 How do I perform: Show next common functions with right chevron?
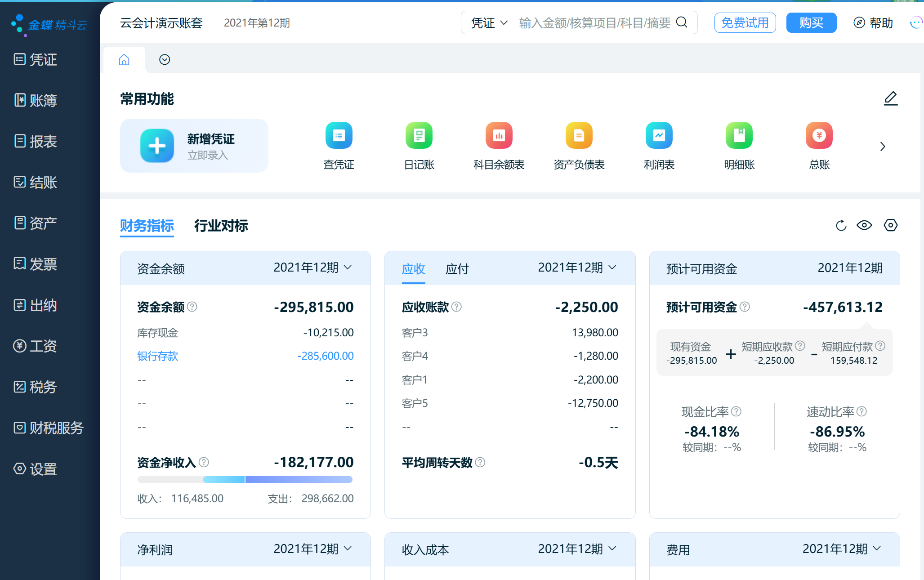[x=883, y=147]
